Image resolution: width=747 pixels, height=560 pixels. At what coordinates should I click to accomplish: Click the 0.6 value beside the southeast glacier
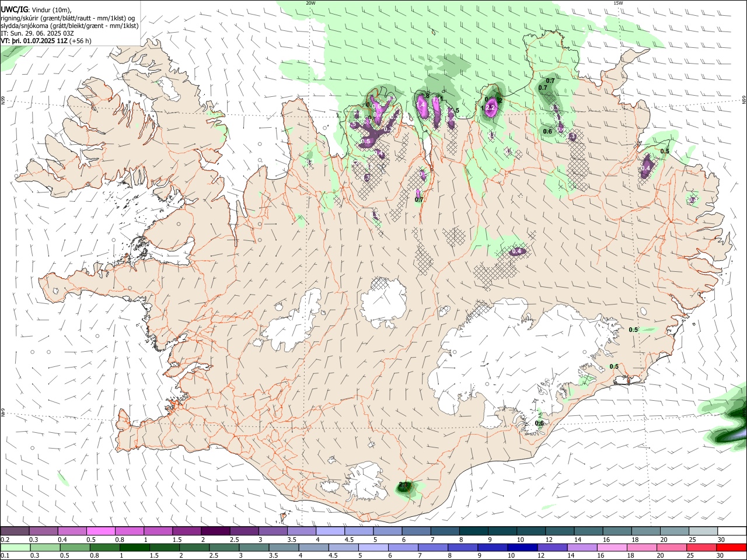pyautogui.click(x=539, y=423)
